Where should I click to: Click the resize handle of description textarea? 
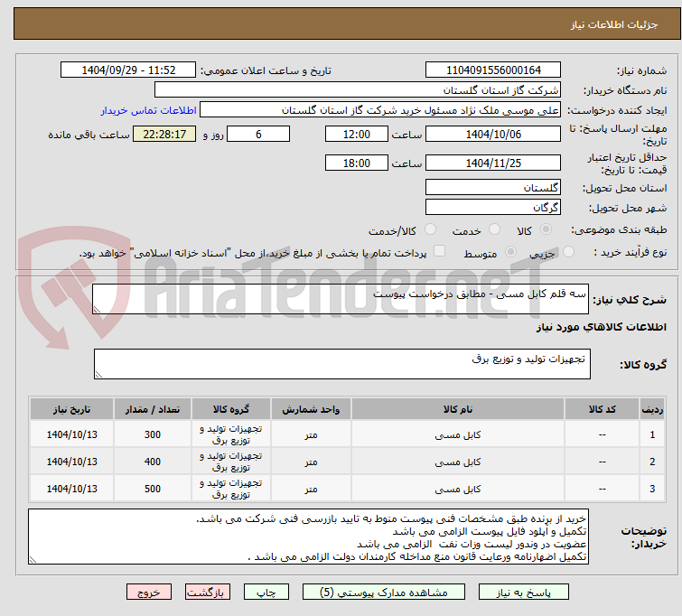pyautogui.click(x=97, y=309)
